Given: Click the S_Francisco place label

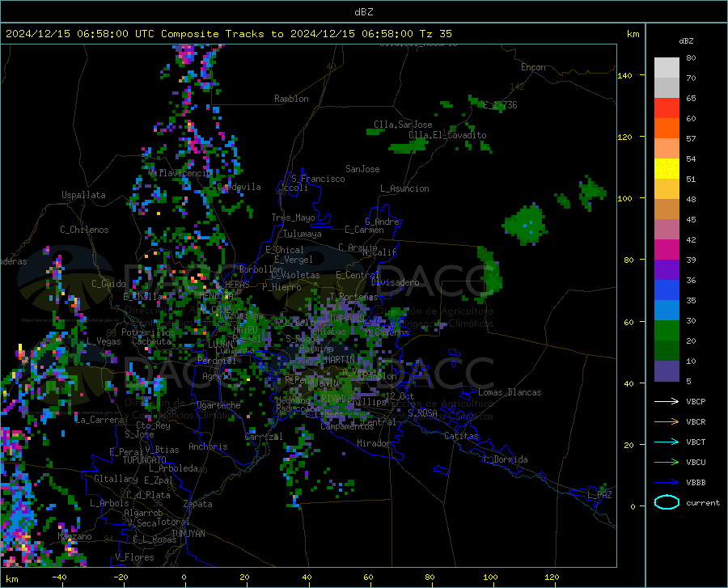Looking at the screenshot, I should point(318,179).
